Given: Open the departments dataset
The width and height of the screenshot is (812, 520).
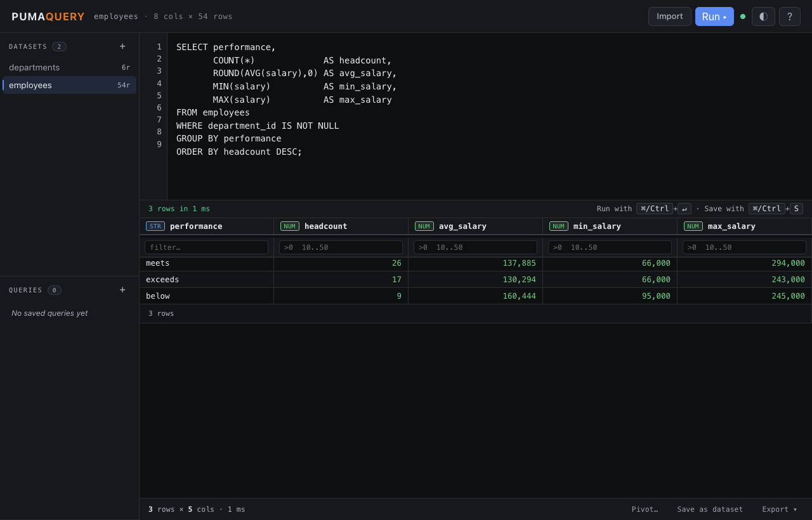Looking at the screenshot, I should pyautogui.click(x=69, y=67).
